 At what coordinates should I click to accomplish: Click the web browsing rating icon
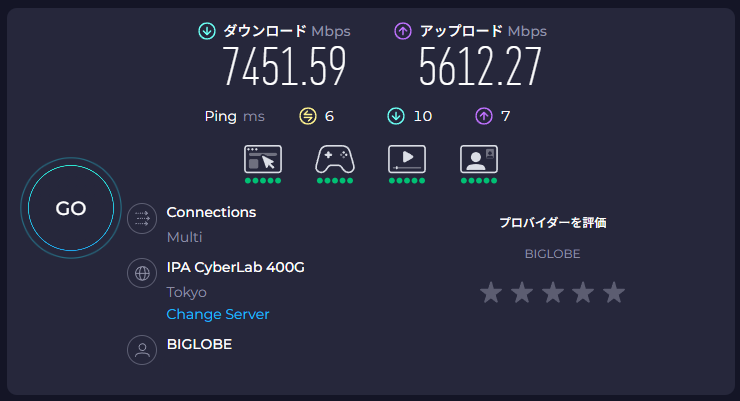263,159
